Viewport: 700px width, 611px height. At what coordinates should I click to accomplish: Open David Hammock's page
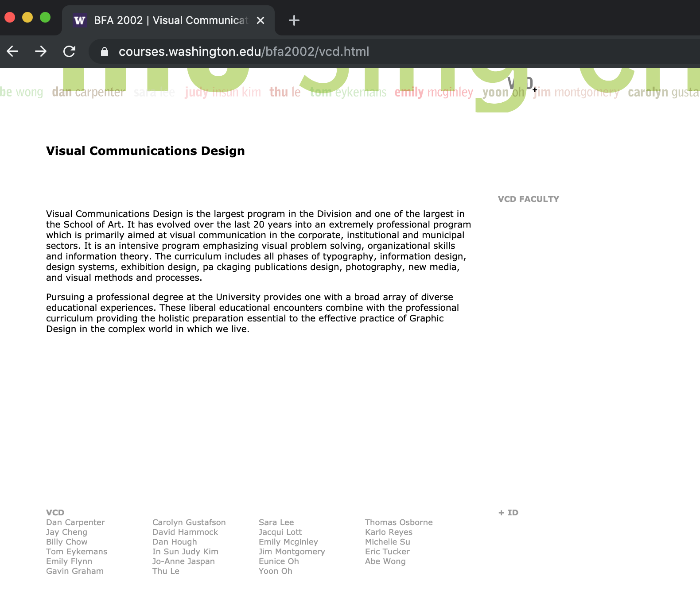(x=185, y=532)
